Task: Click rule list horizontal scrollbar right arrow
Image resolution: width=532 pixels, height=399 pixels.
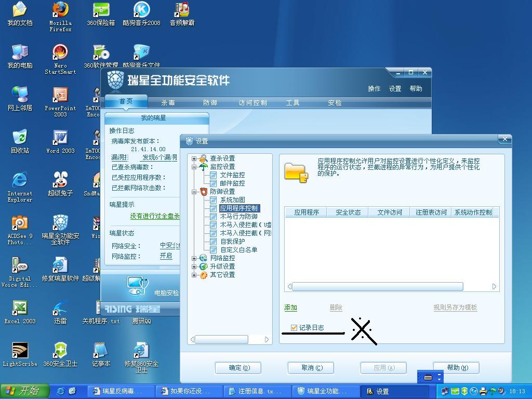Action: [x=494, y=287]
